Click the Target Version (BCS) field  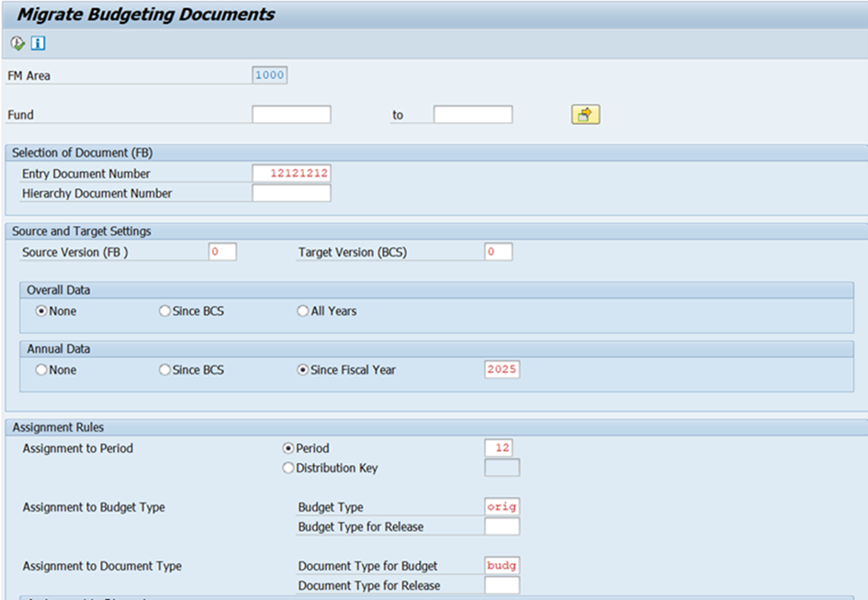click(499, 252)
